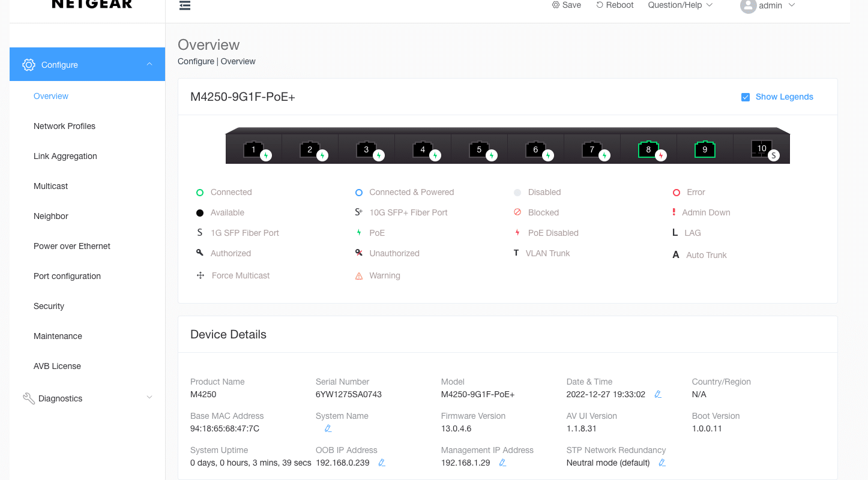
Task: Select port 7 on the switch diagram
Action: coord(592,149)
